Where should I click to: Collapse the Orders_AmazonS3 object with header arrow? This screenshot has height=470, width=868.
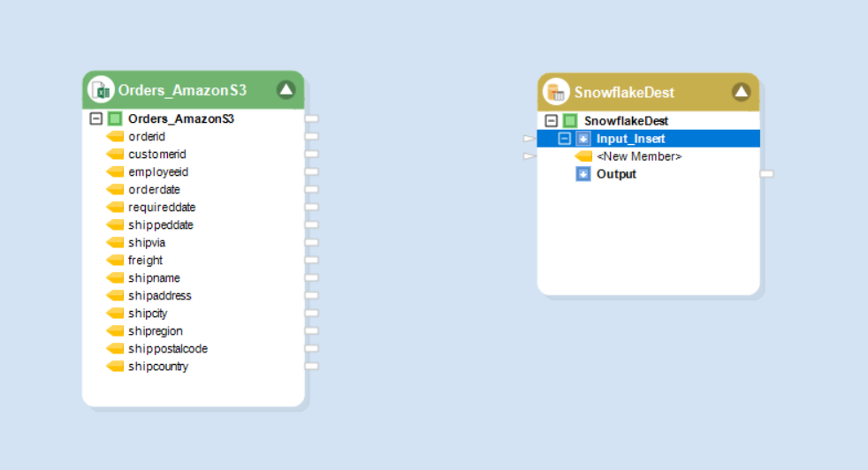[x=286, y=89]
